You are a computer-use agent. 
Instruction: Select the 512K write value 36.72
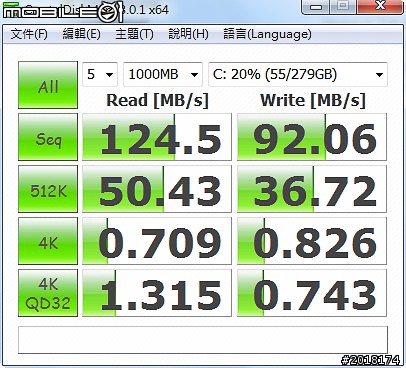click(312, 189)
